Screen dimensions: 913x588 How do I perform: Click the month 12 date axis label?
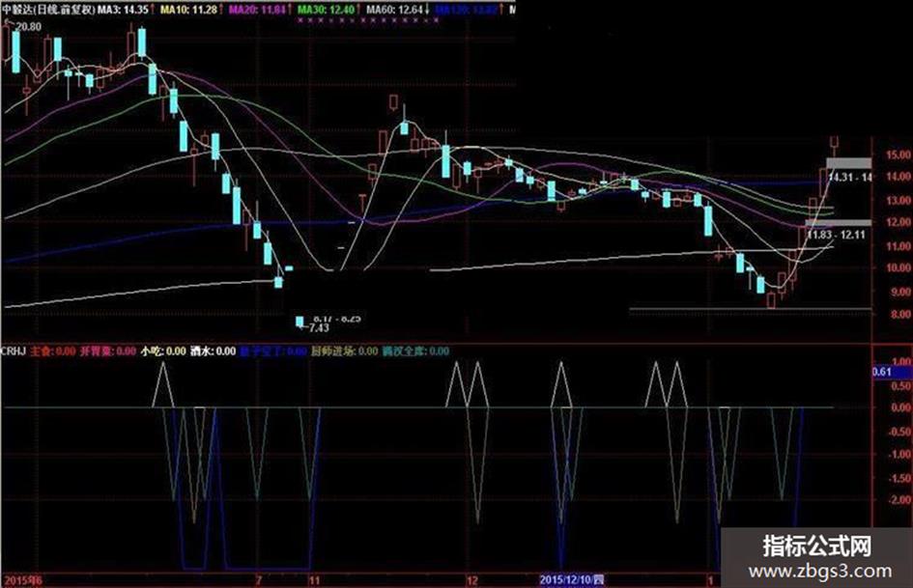(x=472, y=580)
